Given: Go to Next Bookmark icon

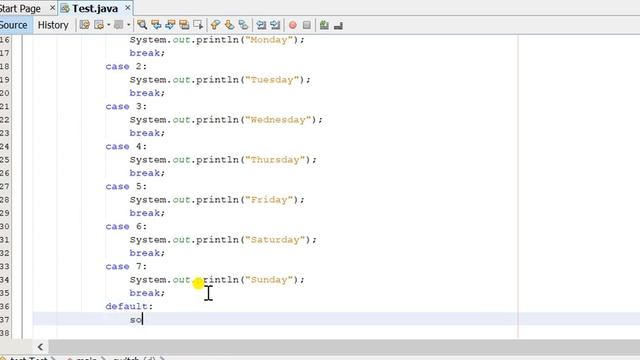Looking at the screenshot, I should click(229, 25).
